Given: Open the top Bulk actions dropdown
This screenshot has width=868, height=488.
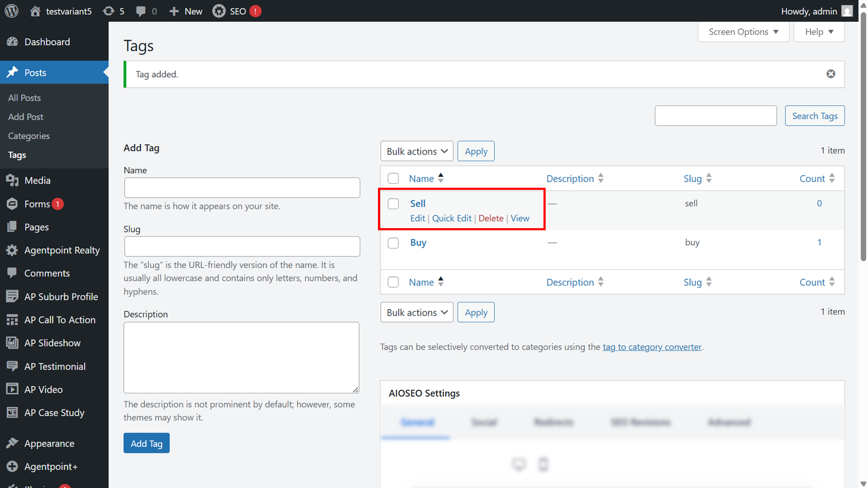Looking at the screenshot, I should click(417, 151).
